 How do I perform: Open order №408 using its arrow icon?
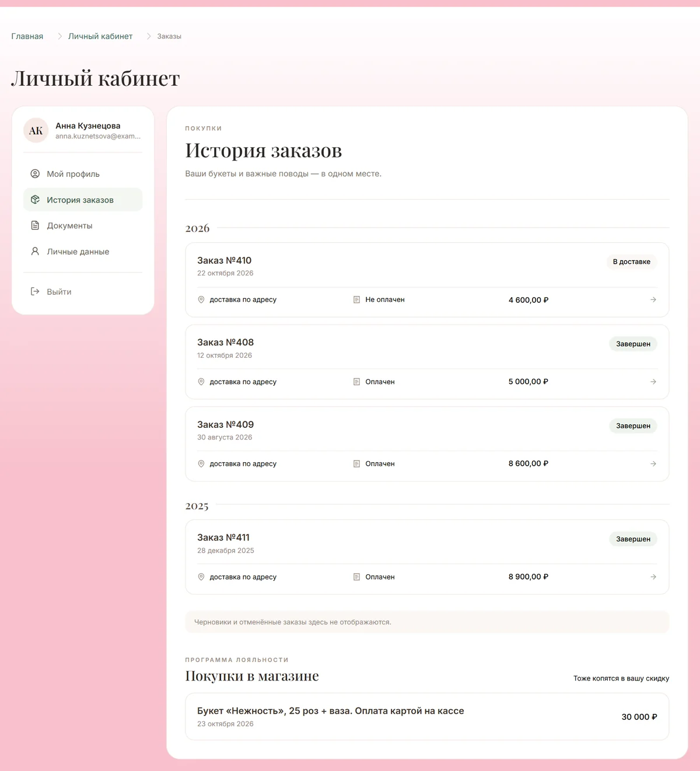(653, 382)
